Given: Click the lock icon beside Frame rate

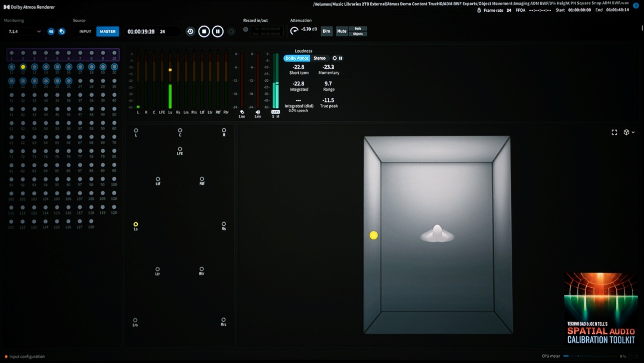Looking at the screenshot, I should coord(479,10).
